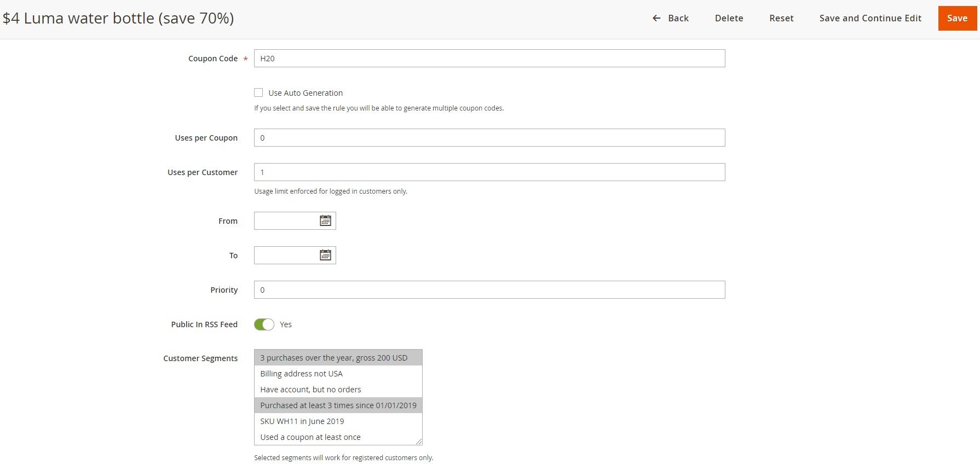Open the To date calendar picker

coord(325,255)
